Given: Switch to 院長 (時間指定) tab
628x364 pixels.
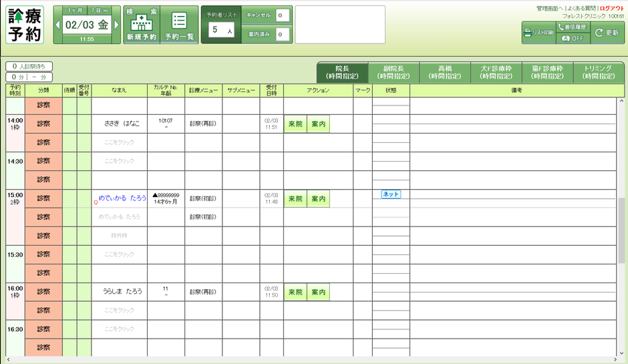Looking at the screenshot, I should pyautogui.click(x=343, y=73).
